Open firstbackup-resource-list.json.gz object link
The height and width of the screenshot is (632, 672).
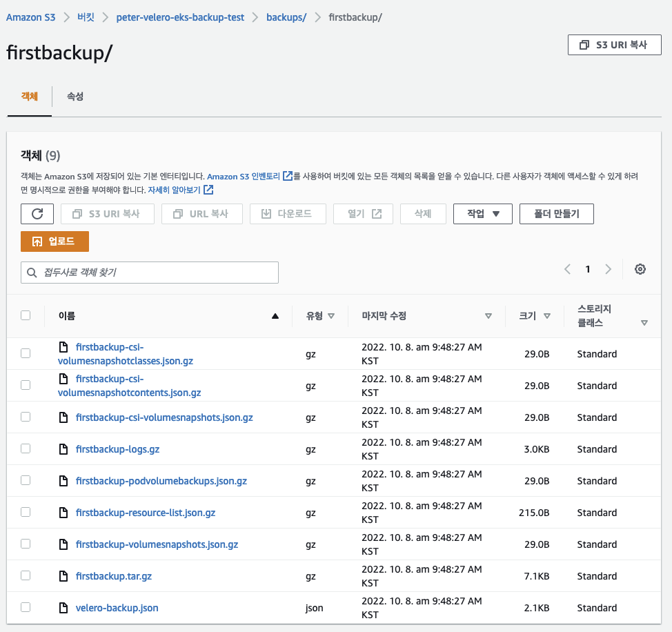click(x=146, y=513)
